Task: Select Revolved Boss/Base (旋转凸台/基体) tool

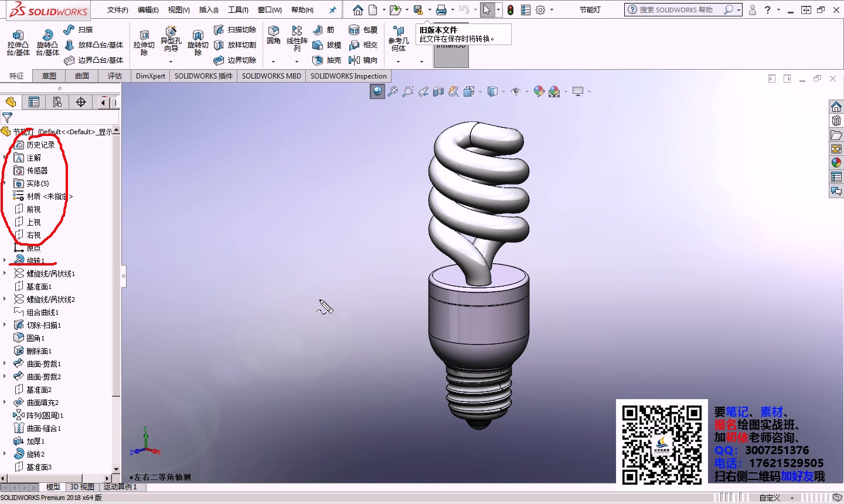Action: click(47, 43)
